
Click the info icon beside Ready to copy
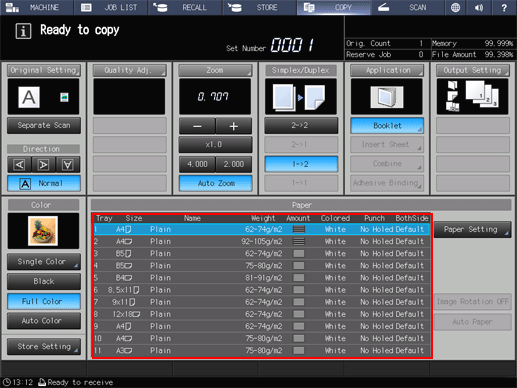[23, 31]
